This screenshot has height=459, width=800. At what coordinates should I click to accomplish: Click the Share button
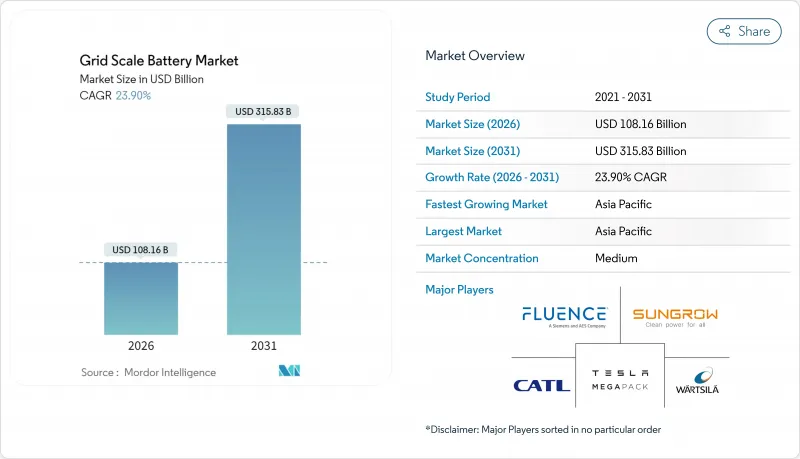[744, 31]
